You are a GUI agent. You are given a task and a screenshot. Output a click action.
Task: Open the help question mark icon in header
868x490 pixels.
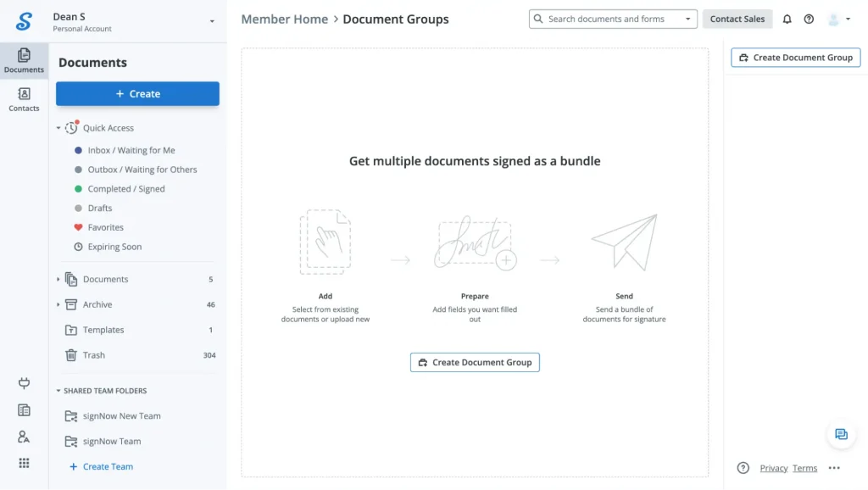pyautogui.click(x=809, y=19)
